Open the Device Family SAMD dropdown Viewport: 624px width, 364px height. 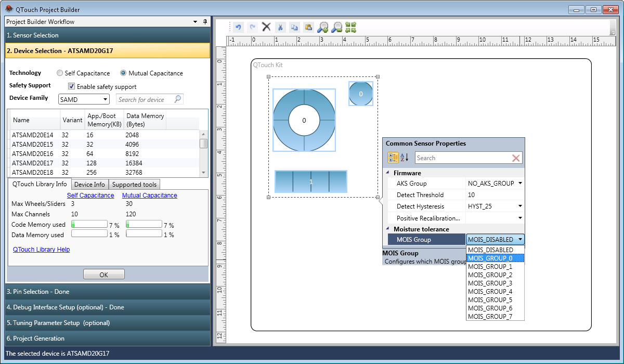coord(84,99)
